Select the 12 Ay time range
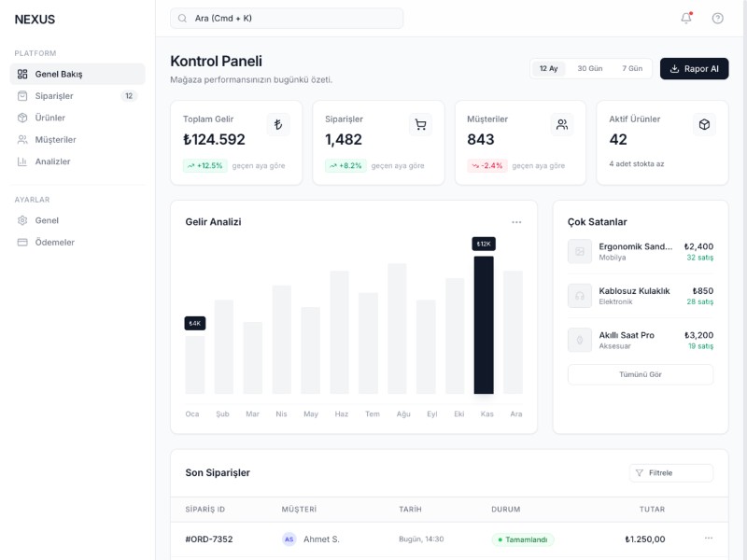The height and width of the screenshot is (560, 747). (x=549, y=69)
